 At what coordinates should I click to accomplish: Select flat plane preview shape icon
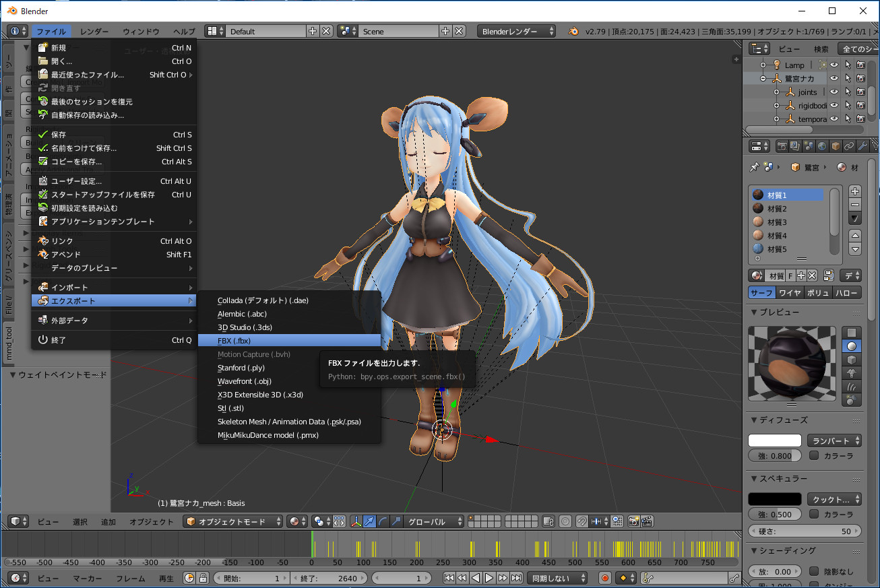[852, 333]
